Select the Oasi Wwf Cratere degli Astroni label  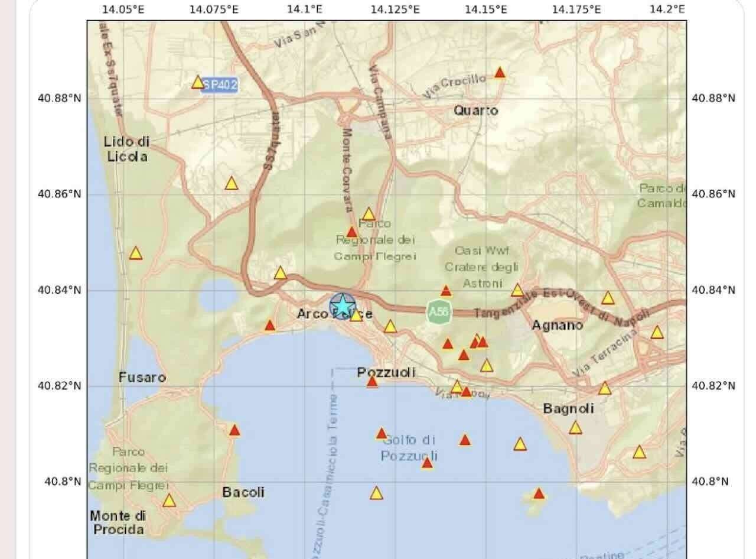pos(483,267)
